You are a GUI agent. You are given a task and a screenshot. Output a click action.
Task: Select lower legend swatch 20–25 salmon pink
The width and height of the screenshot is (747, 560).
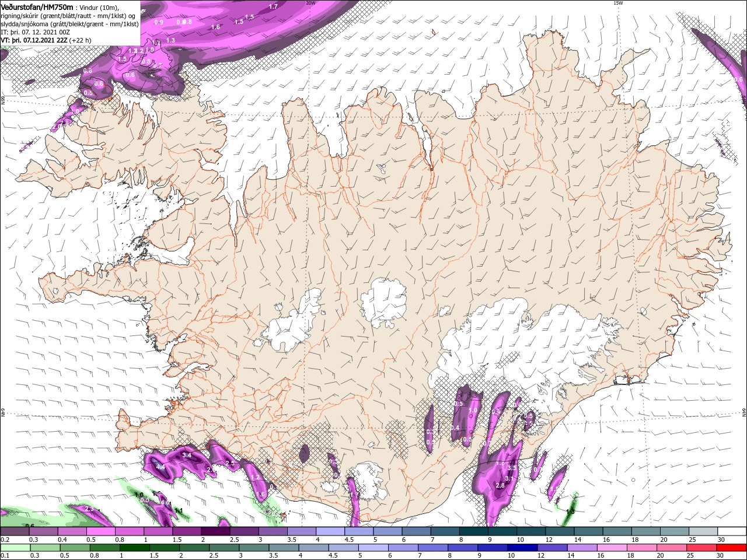[672, 548]
